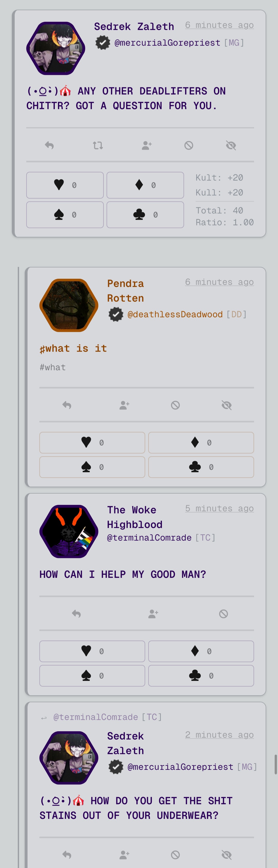Follow user icon on Woke Highblood's post
The image size is (278, 868).
[153, 614]
